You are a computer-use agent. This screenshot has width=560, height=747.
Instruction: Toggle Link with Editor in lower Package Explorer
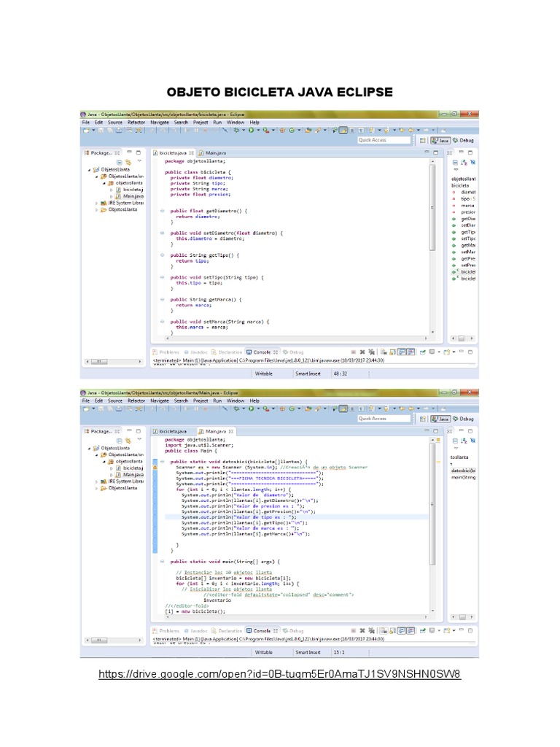(128, 441)
